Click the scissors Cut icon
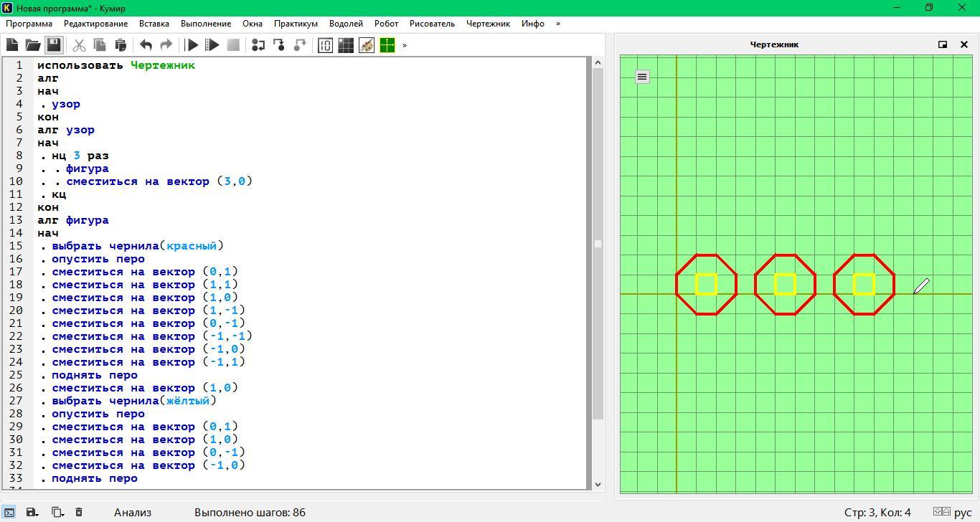Screen dimensions: 980x522 (x=79, y=45)
